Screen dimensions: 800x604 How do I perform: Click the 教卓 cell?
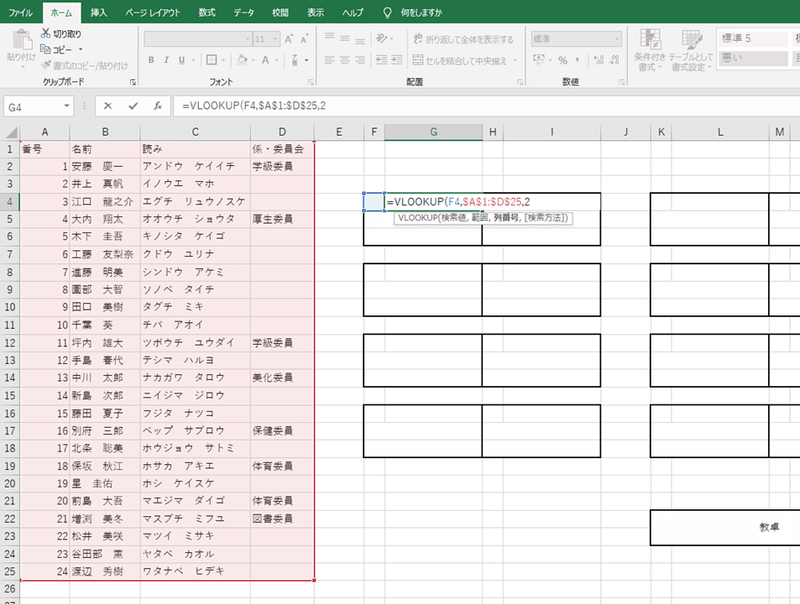(769, 527)
